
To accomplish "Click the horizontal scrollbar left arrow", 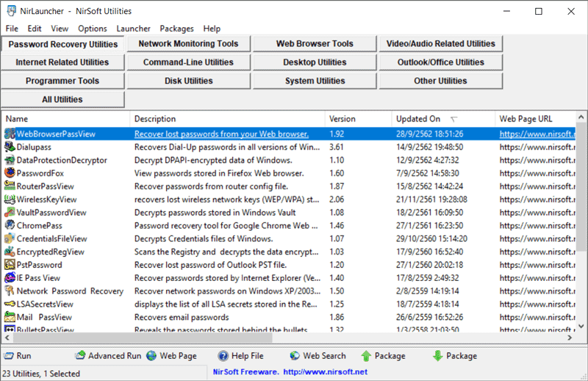I will point(7,338).
